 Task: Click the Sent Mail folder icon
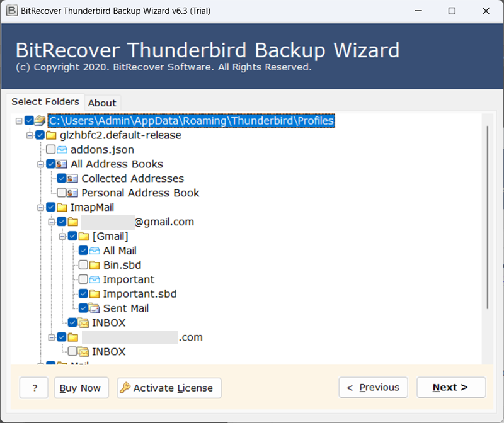tap(94, 308)
